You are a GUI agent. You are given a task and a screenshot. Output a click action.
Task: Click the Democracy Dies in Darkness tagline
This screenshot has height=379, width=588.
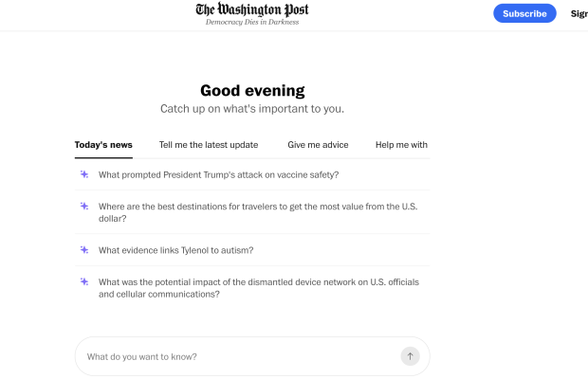tap(252, 22)
